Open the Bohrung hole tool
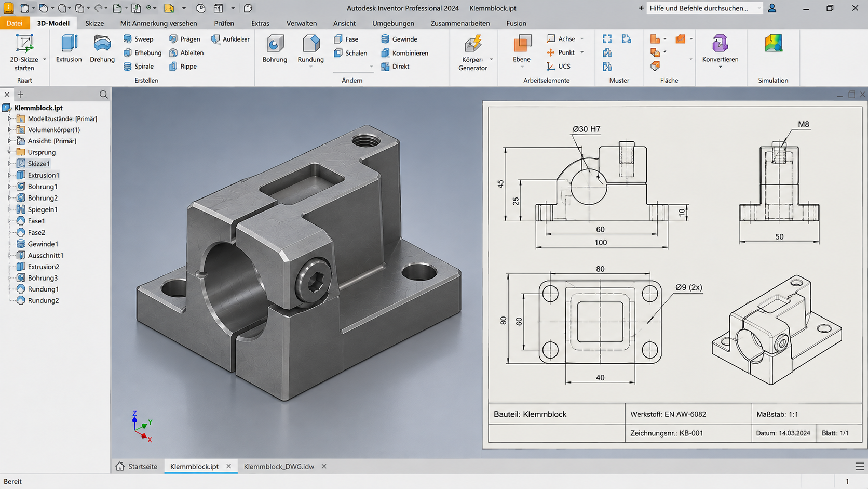 coord(275,48)
